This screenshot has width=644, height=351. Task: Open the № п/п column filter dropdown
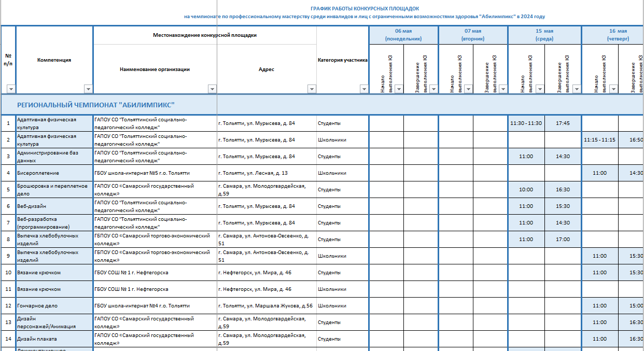(x=11, y=89)
